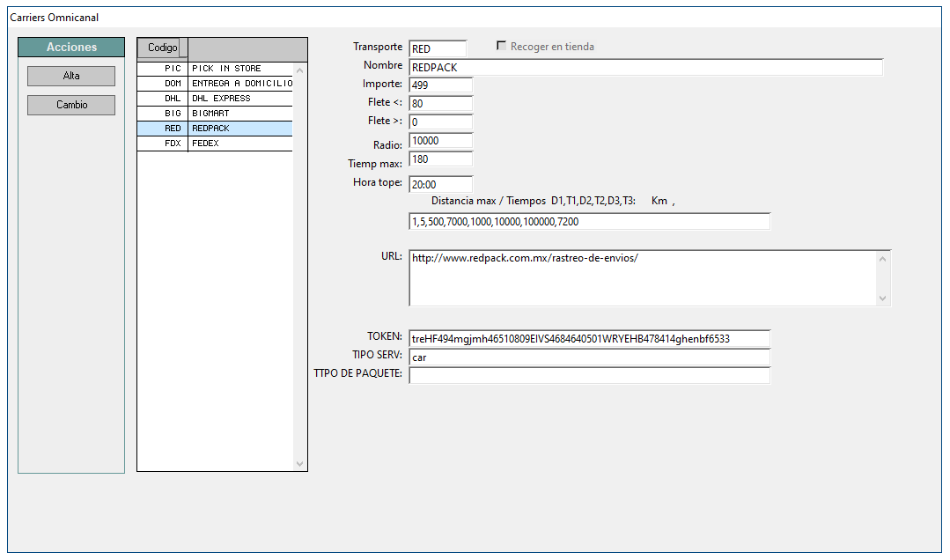The image size is (950, 560).
Task: Click the carrier list scroll down arrow
Action: (x=300, y=464)
